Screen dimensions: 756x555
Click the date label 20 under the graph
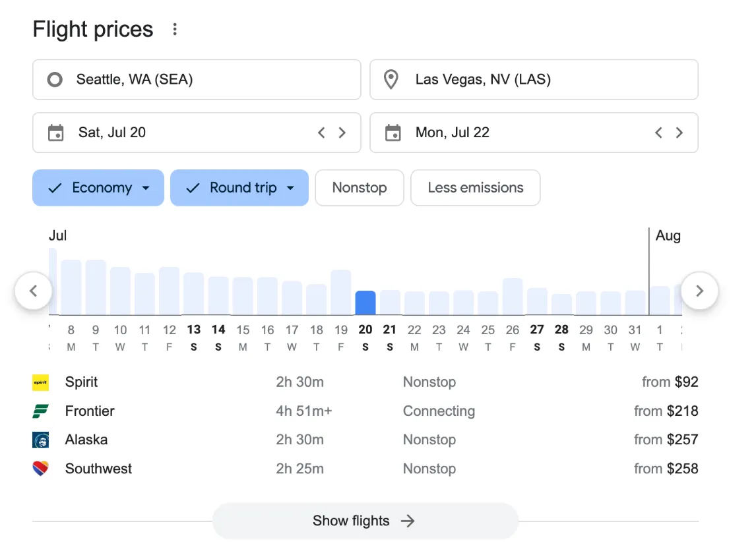click(x=365, y=330)
